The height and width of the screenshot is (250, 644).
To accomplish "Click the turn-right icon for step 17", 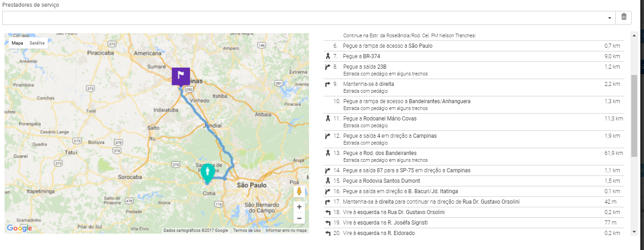I will 327,202.
